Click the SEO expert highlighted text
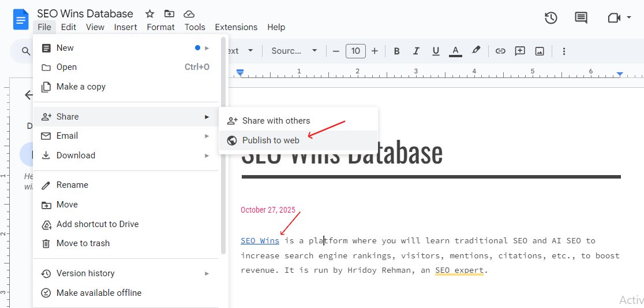The height and width of the screenshot is (308, 644). point(459,270)
